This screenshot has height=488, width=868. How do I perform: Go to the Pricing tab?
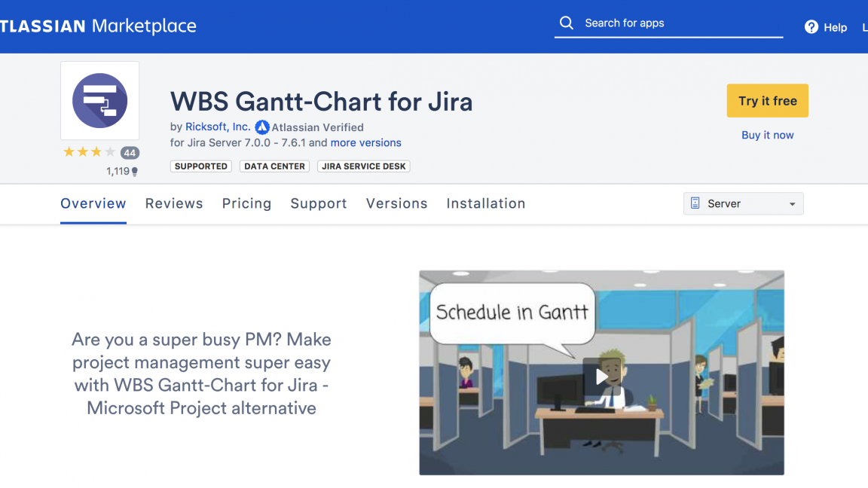[x=247, y=203]
